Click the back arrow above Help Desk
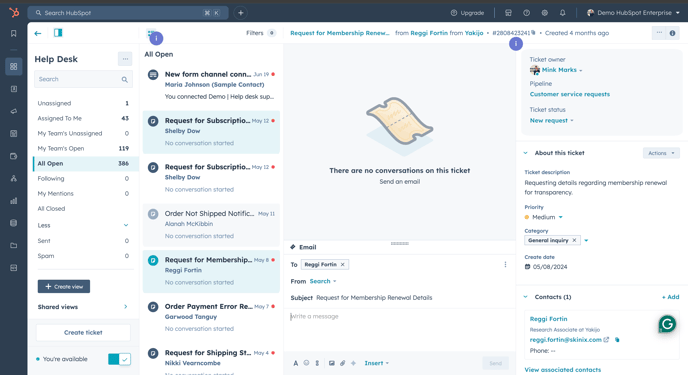This screenshot has width=688, height=375. 38,33
